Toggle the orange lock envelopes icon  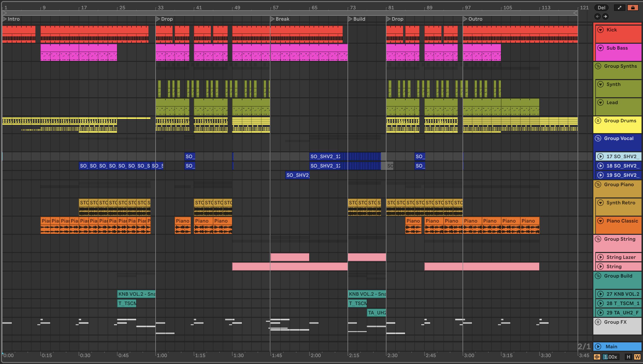click(x=633, y=8)
